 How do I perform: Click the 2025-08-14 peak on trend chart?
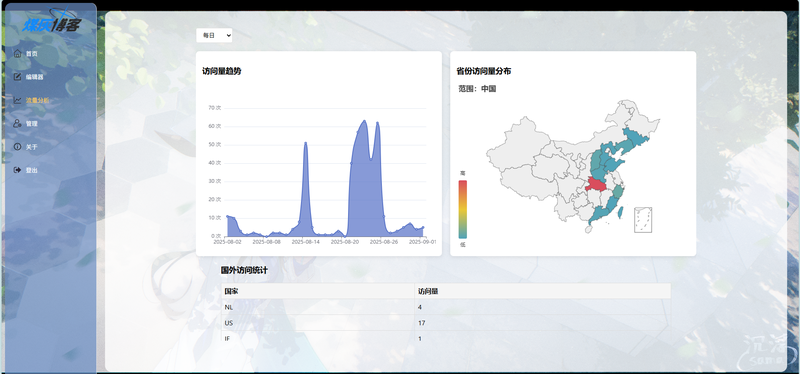(x=305, y=143)
